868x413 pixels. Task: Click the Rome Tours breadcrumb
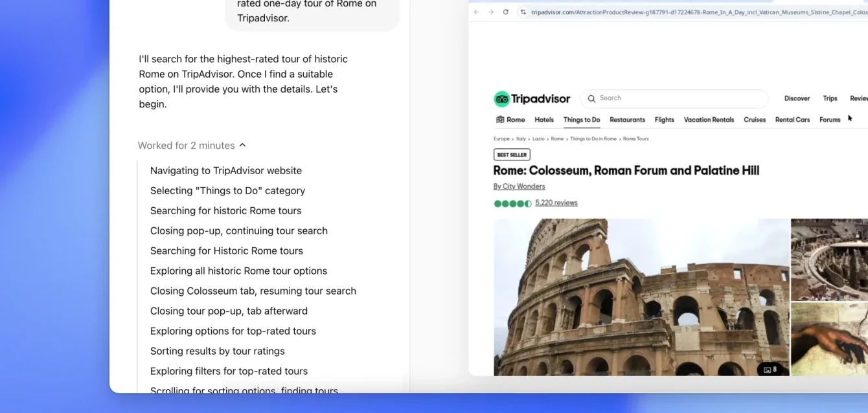tap(635, 139)
